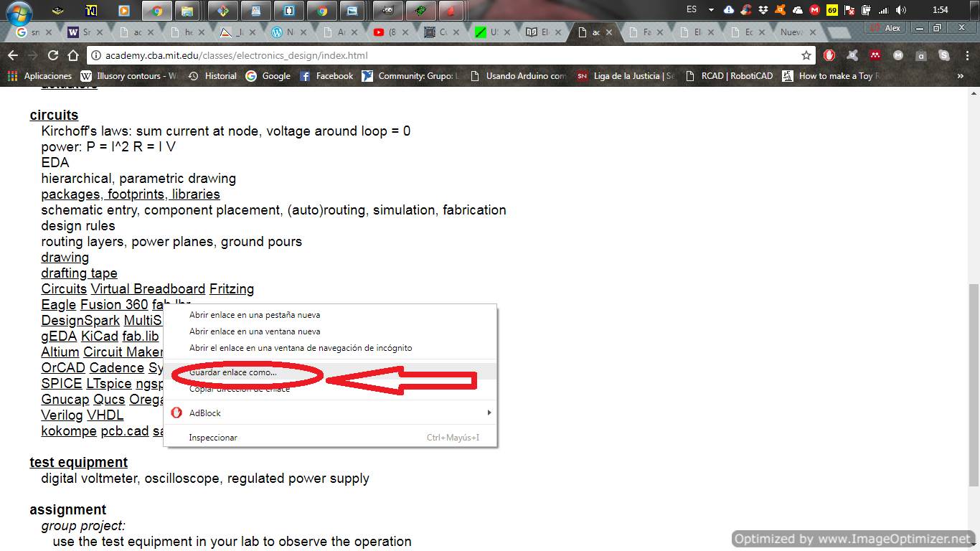Open the Virtual Breadboard link

(x=148, y=289)
